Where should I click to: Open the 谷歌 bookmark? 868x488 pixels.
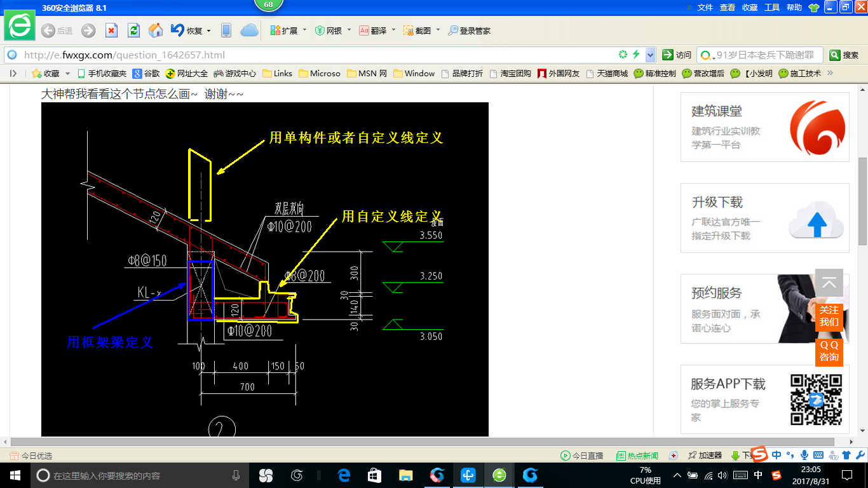(x=146, y=73)
